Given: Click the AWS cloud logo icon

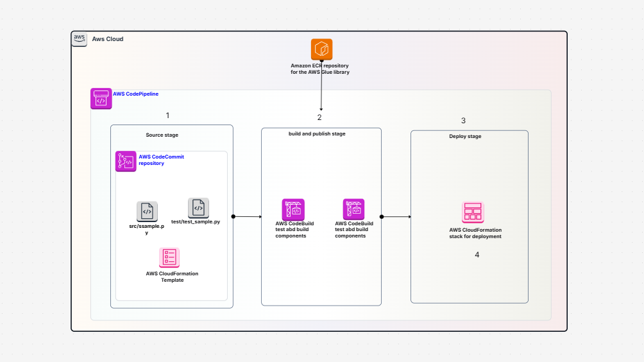Looking at the screenshot, I should [x=80, y=39].
